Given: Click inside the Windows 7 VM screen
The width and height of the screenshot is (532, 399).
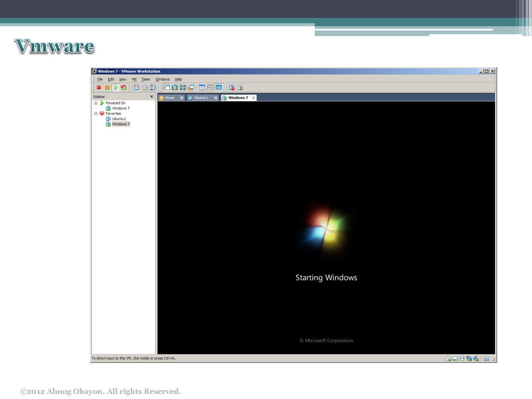Looking at the screenshot, I should [326, 228].
